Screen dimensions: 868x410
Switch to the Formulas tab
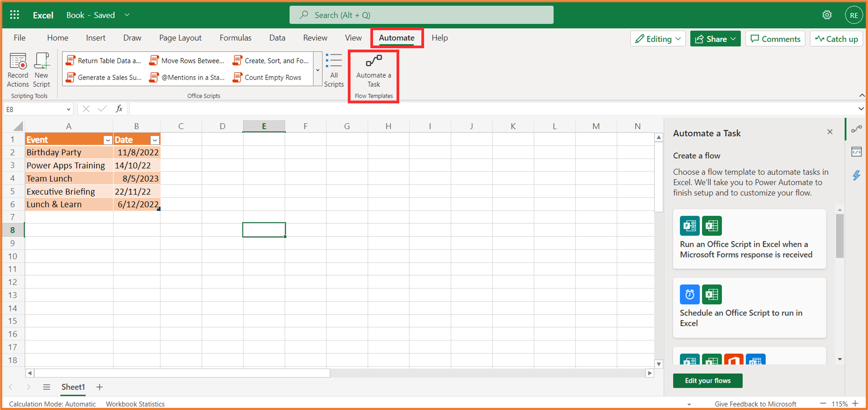click(x=235, y=38)
